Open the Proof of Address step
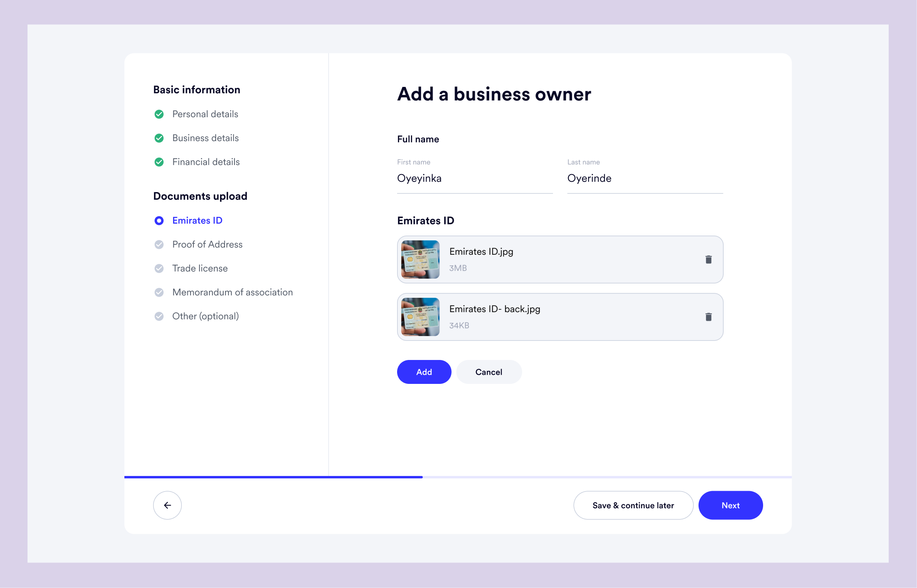 point(207,244)
